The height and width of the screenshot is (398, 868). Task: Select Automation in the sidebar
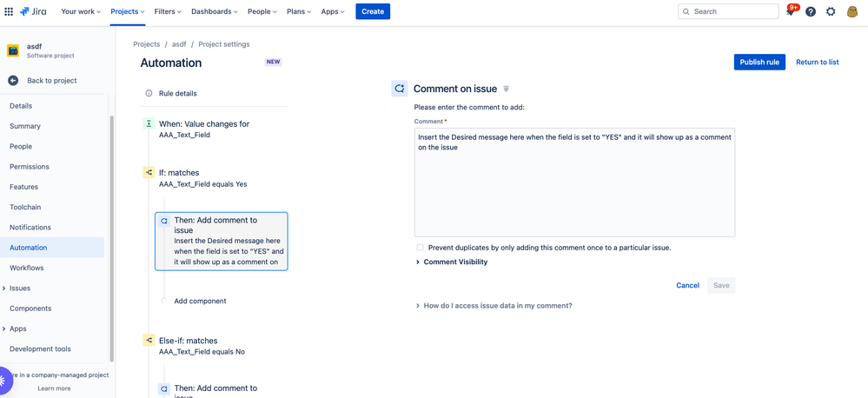tap(52, 248)
